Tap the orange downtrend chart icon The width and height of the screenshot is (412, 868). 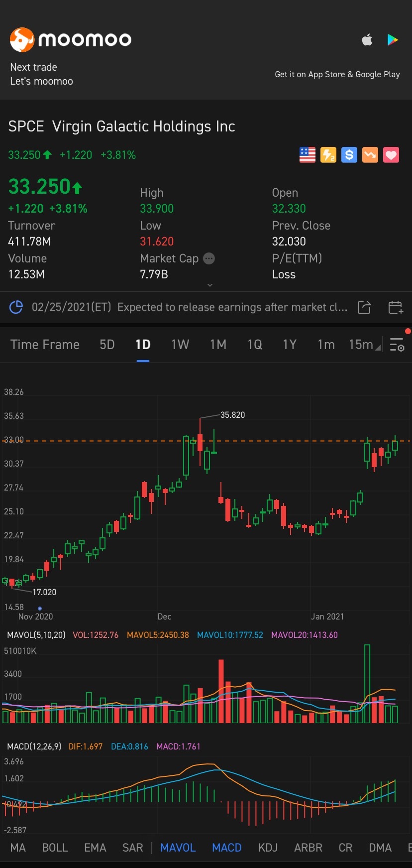[370, 155]
